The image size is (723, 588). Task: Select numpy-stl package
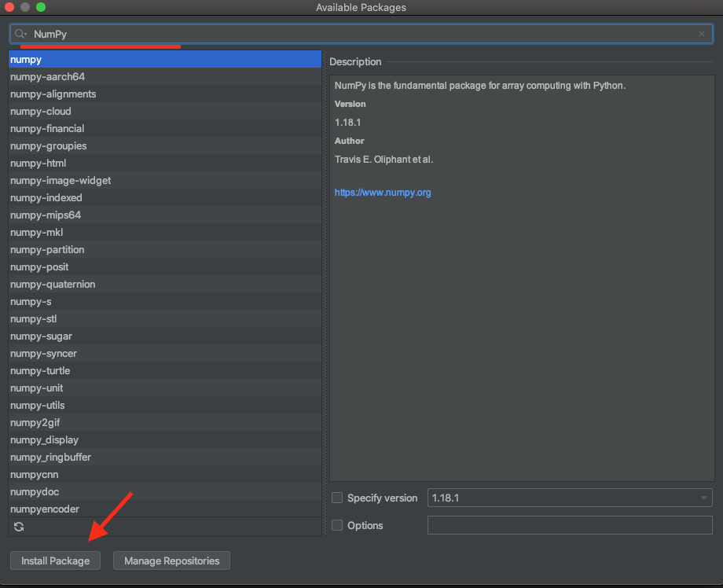[x=165, y=318]
